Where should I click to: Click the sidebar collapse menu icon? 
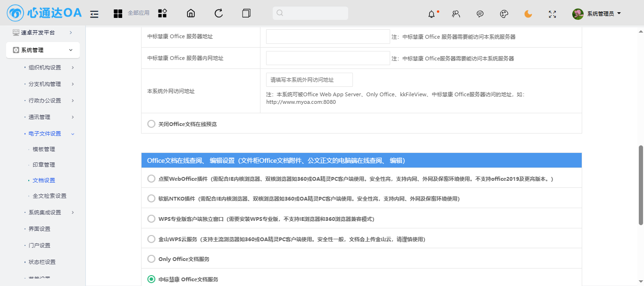[94, 14]
